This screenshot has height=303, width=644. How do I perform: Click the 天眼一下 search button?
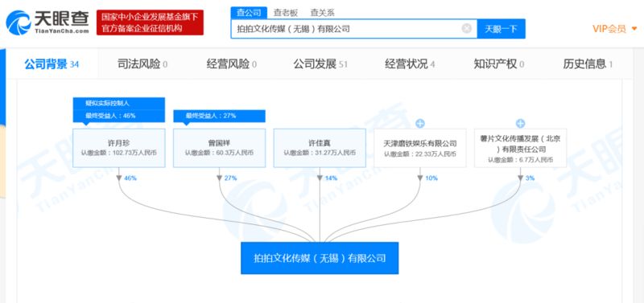[x=501, y=29]
